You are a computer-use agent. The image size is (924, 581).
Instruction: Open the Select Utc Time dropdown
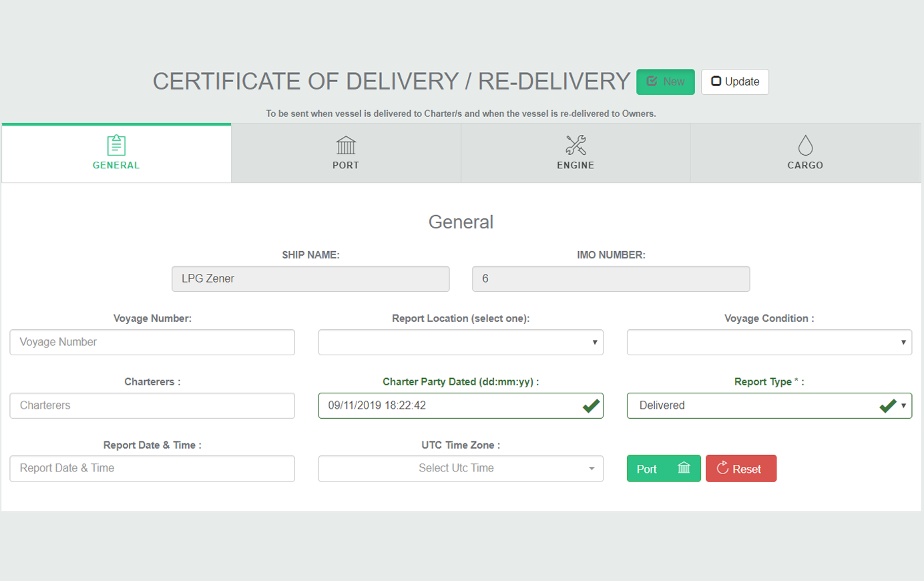click(x=461, y=468)
